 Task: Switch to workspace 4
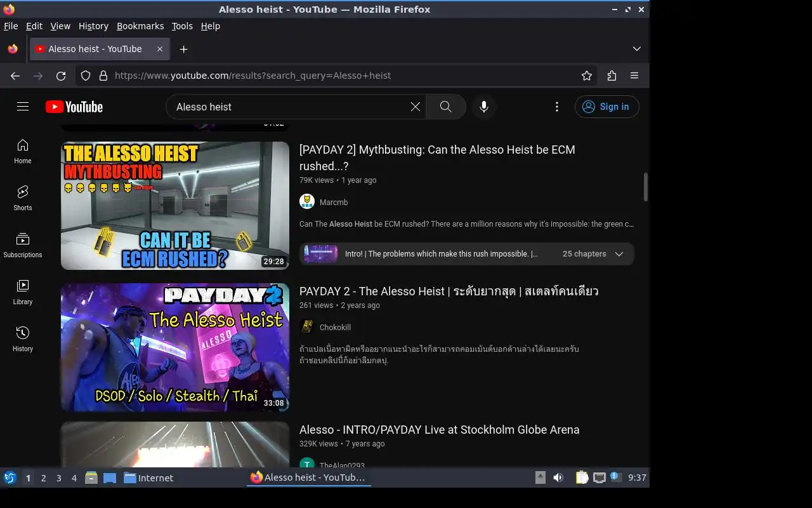tap(74, 478)
